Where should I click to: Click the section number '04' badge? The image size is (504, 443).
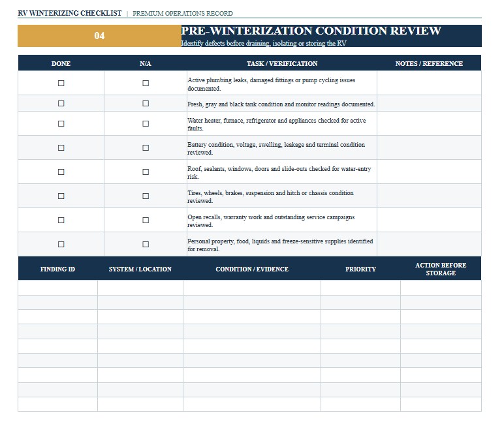click(x=100, y=36)
